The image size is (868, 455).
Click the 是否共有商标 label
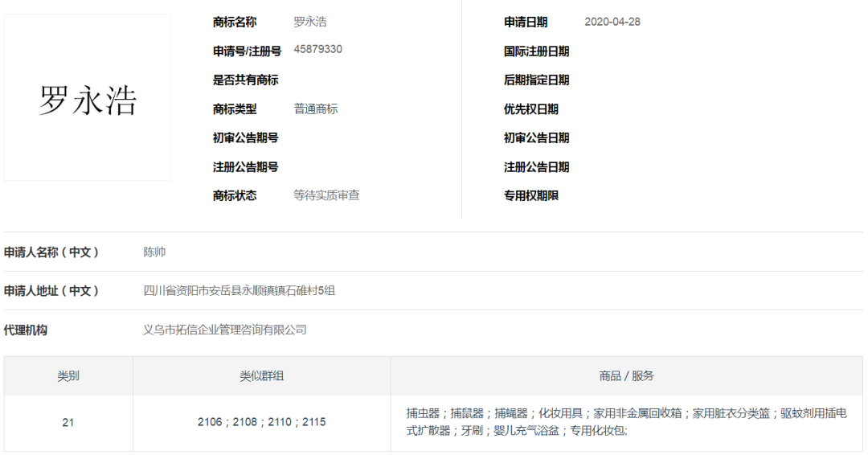pos(245,80)
